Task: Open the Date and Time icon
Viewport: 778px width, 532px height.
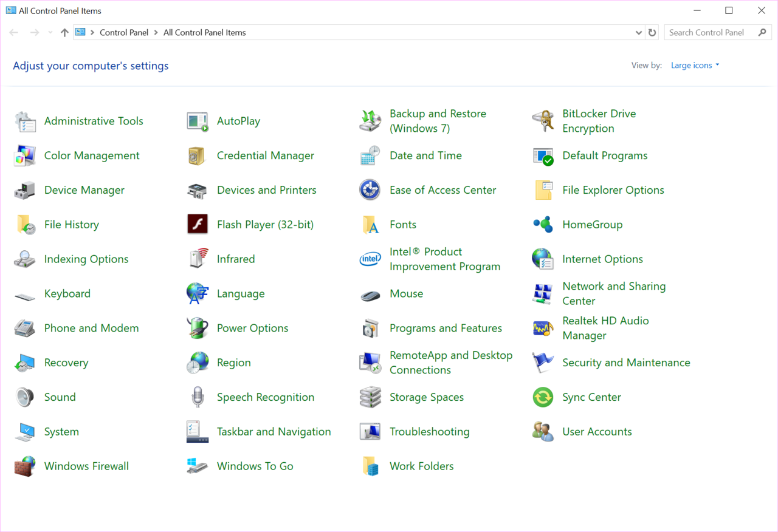Action: click(370, 156)
